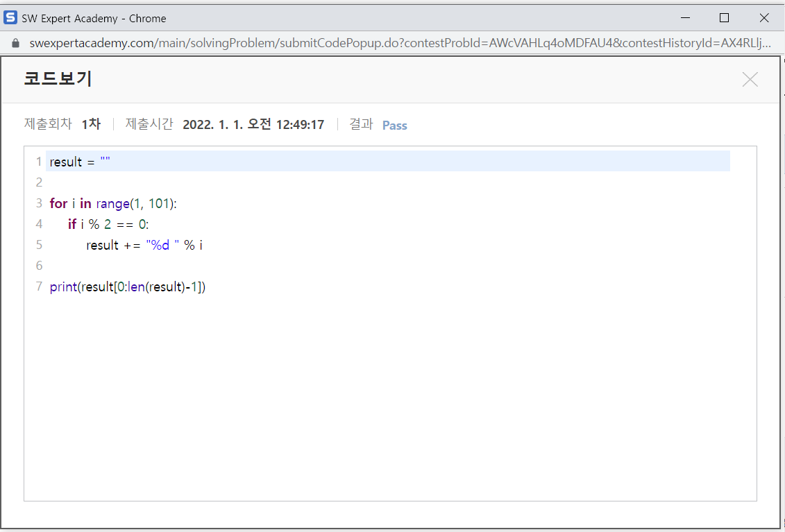Click the 'if i % 2 == 0:' line

coord(108,224)
